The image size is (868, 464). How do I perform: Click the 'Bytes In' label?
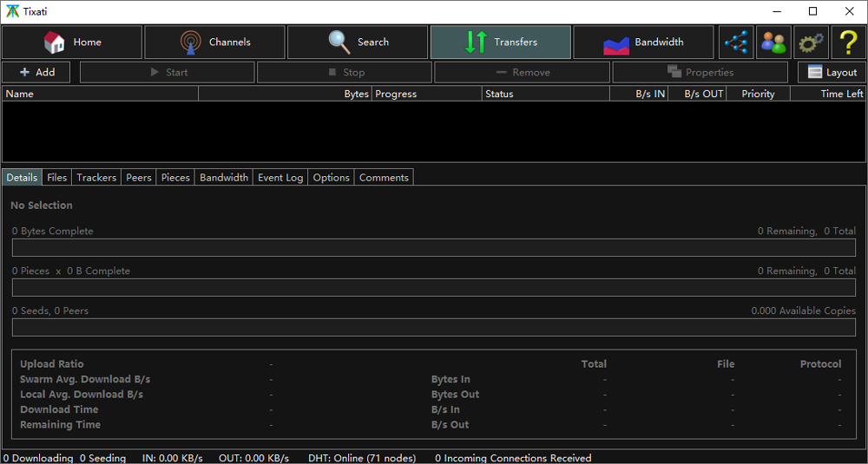tap(450, 379)
